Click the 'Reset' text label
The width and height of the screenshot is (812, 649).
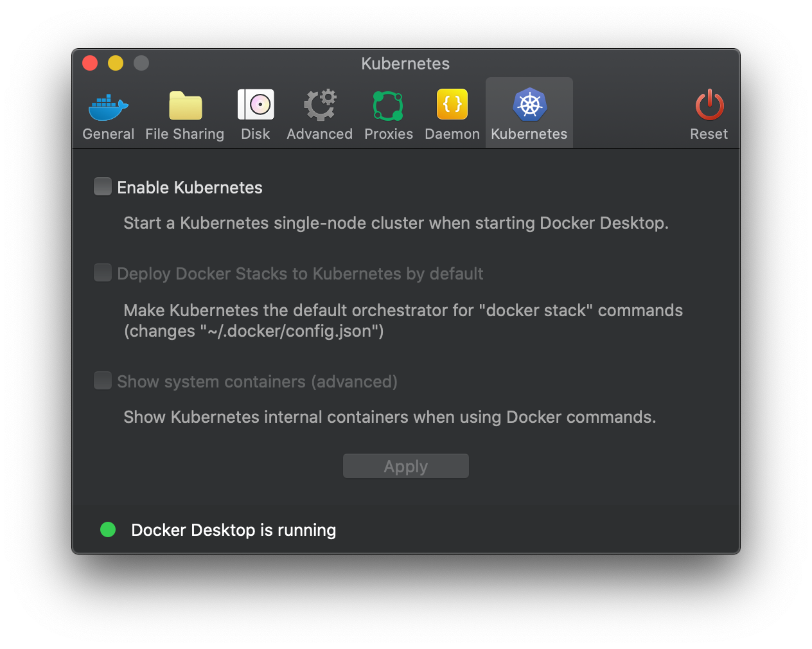click(x=709, y=134)
